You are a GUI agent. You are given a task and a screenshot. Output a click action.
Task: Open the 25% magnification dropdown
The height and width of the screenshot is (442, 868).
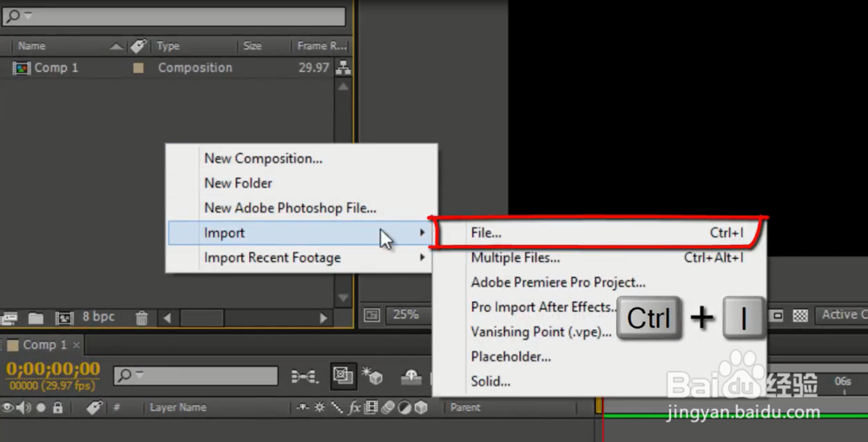point(408,314)
